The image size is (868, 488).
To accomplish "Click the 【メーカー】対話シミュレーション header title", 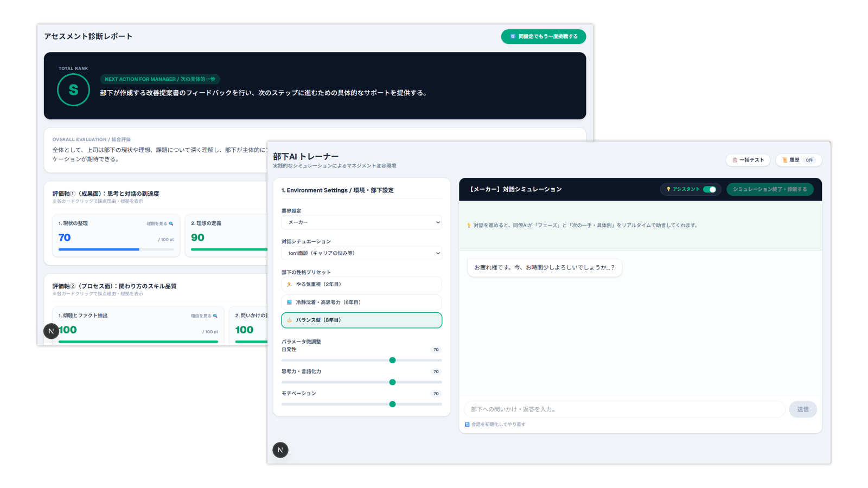I will click(515, 189).
